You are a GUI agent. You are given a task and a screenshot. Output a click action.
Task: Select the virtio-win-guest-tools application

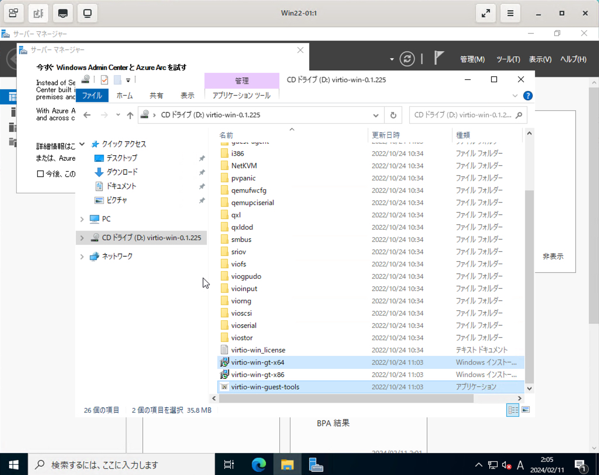[371, 387]
